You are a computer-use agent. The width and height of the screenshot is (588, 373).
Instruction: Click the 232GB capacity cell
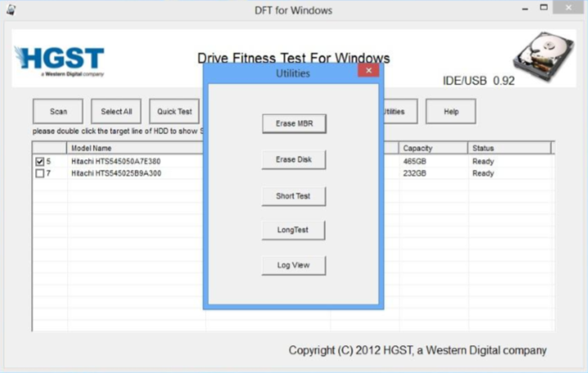(x=415, y=174)
